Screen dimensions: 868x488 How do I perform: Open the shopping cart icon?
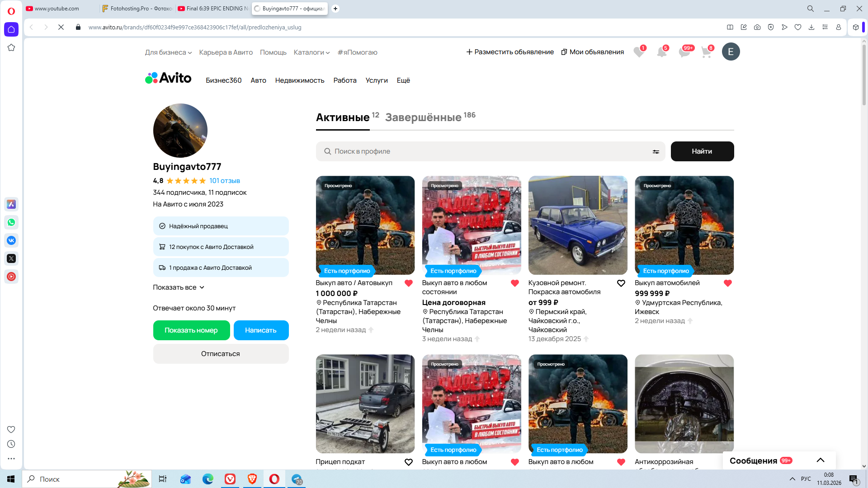coord(706,52)
